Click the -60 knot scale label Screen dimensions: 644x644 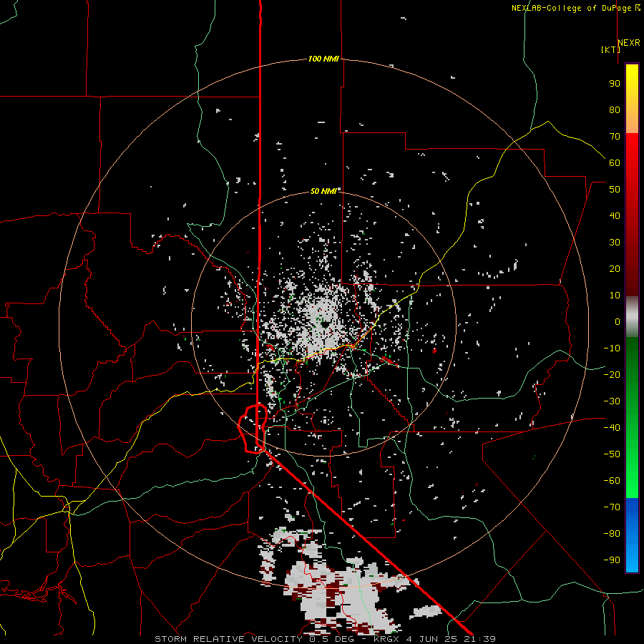(x=612, y=481)
